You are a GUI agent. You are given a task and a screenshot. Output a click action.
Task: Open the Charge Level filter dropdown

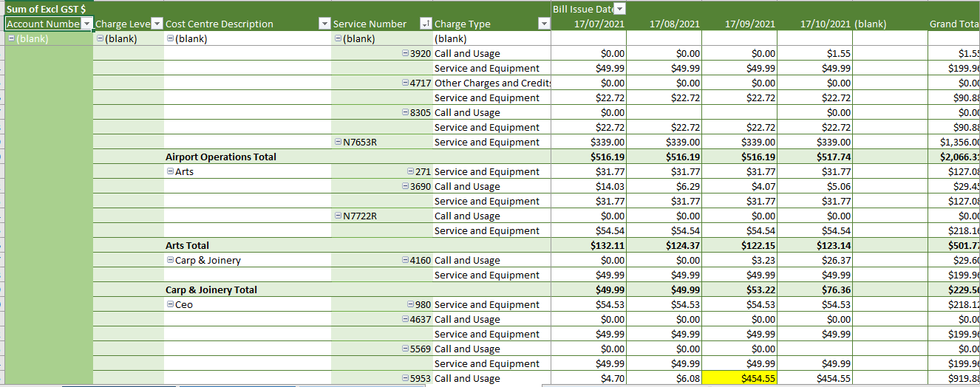156,24
